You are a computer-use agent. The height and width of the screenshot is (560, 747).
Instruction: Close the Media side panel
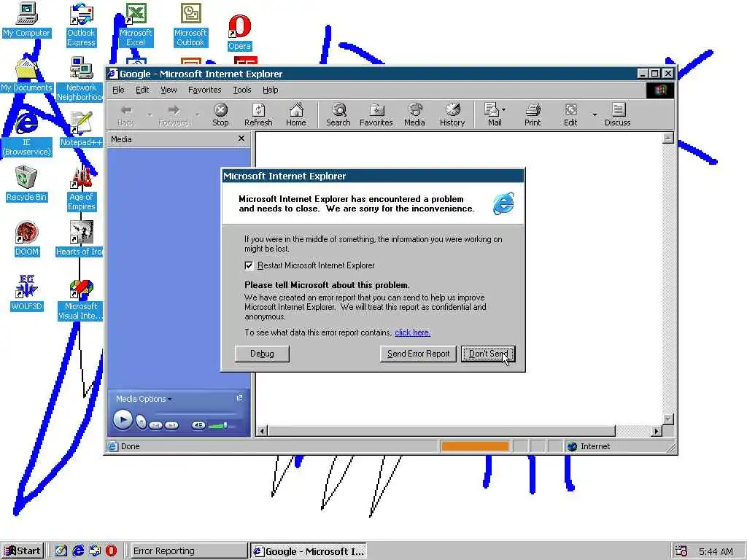[x=241, y=139]
